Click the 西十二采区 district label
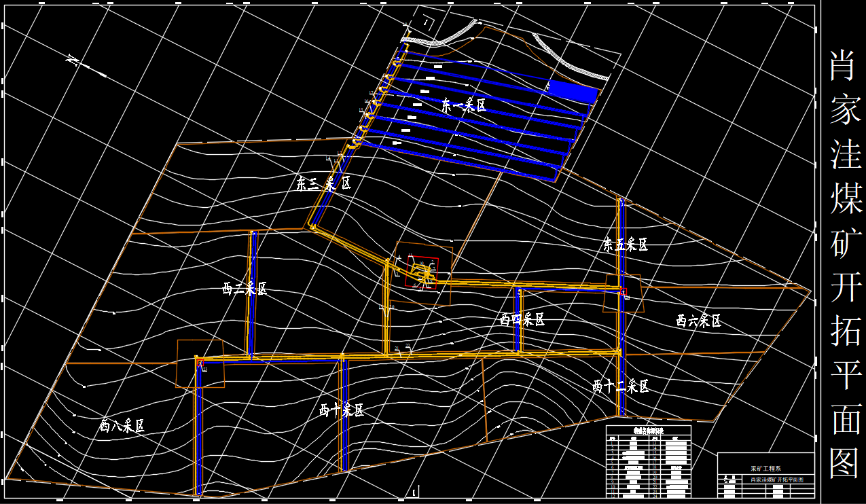 (x=621, y=386)
